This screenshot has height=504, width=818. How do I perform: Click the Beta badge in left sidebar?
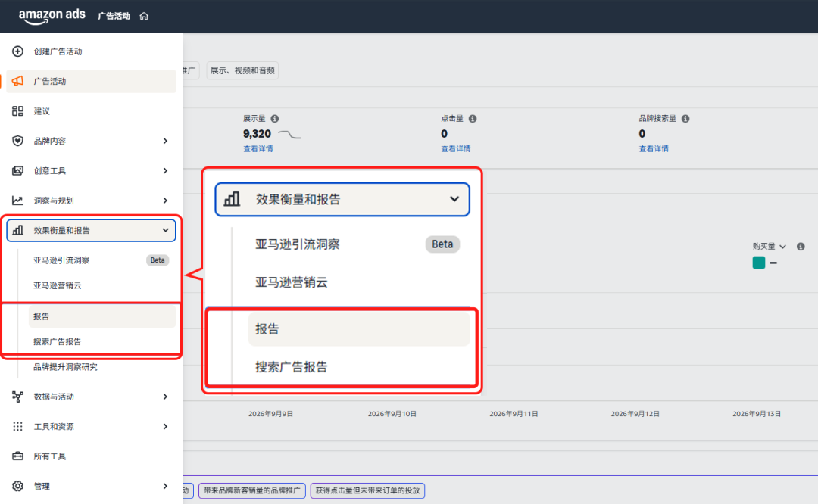pyautogui.click(x=158, y=260)
